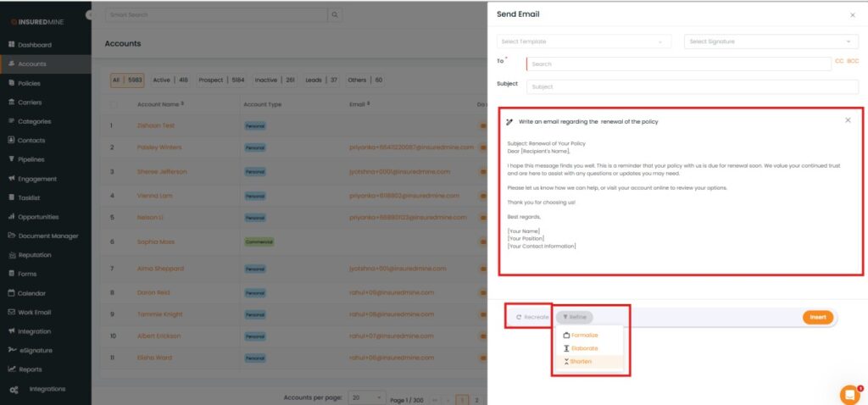868x405 pixels.
Task: Click the Dashboard sidebar icon
Action: [x=11, y=45]
